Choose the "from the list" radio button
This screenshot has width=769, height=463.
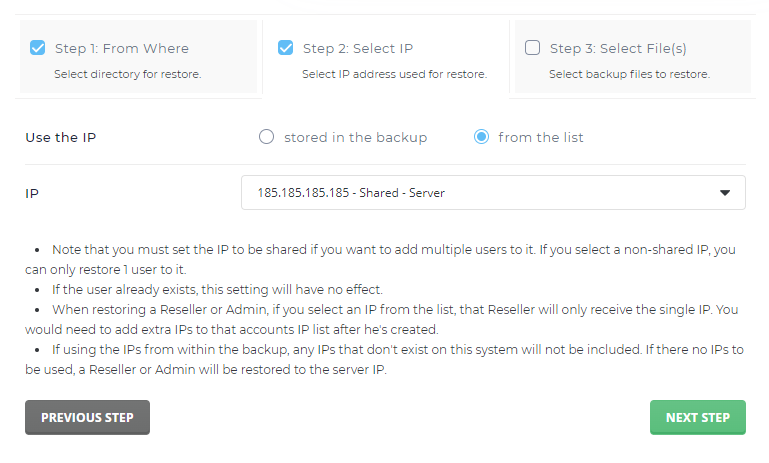(x=482, y=137)
